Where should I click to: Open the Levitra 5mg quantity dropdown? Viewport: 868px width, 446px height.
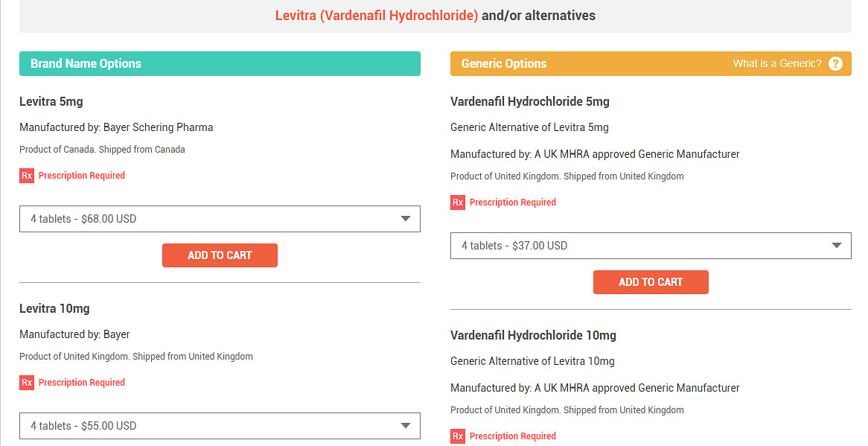point(220,219)
